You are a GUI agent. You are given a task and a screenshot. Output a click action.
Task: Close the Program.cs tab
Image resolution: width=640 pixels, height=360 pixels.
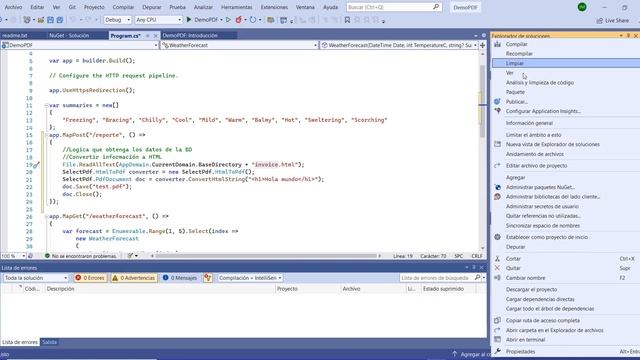(155, 36)
